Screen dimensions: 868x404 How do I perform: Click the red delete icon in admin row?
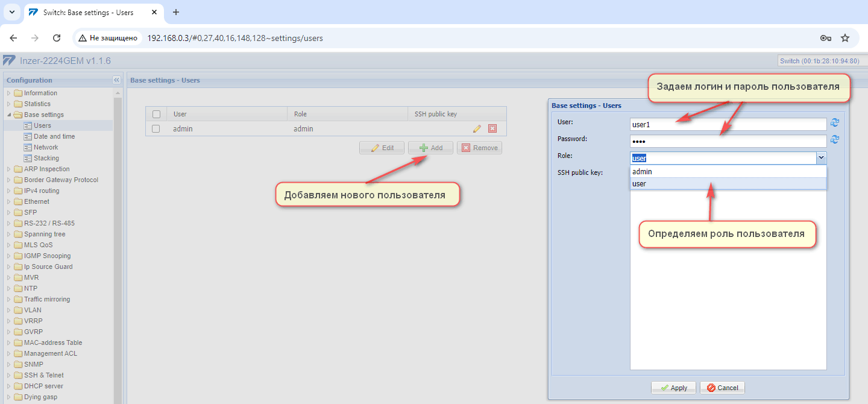[492, 128]
